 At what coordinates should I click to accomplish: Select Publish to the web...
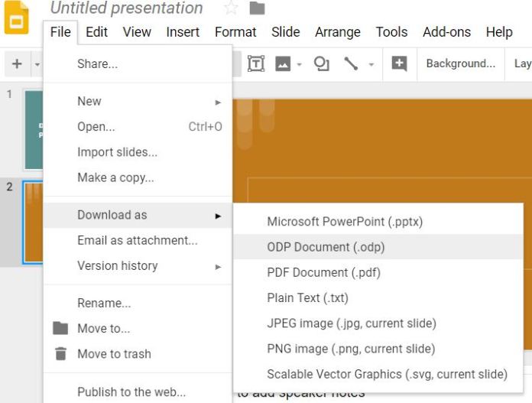click(138, 392)
